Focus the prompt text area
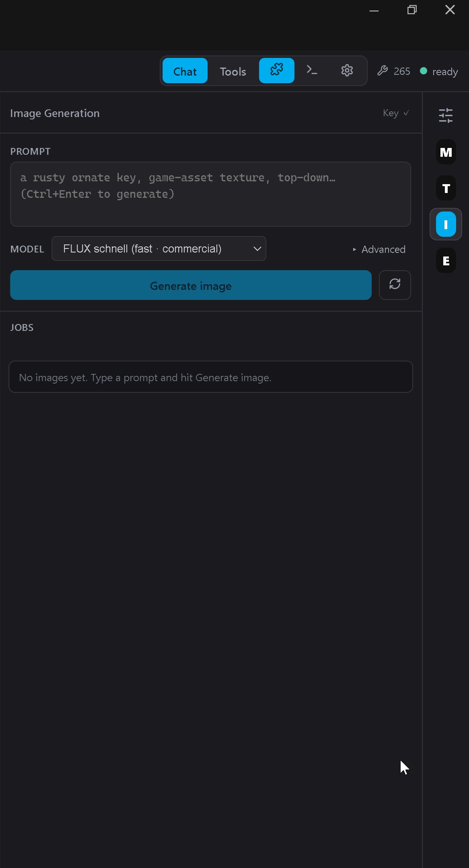Screen dimensions: 469x868 coord(210,194)
